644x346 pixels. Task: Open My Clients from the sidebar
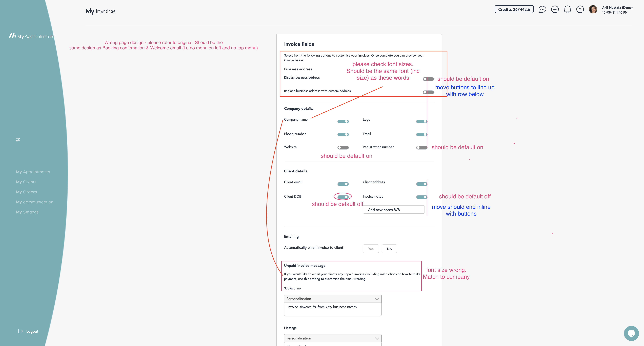[26, 182]
